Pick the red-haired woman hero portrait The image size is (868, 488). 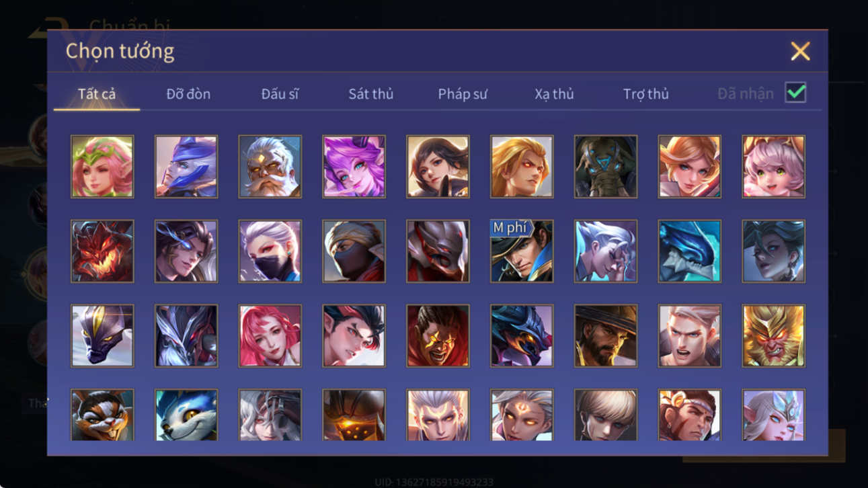270,336
